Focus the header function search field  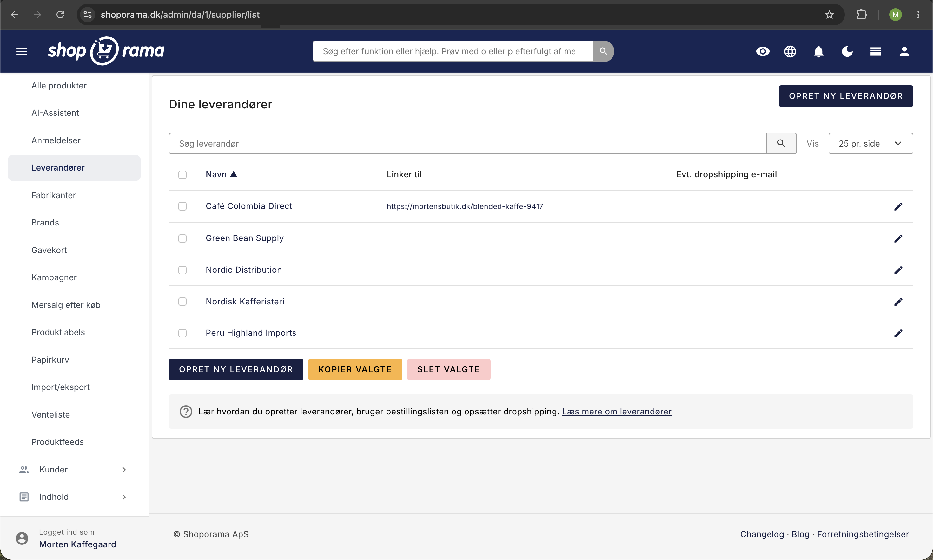(x=453, y=51)
